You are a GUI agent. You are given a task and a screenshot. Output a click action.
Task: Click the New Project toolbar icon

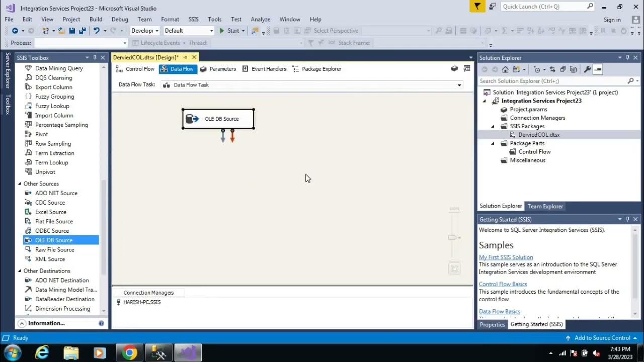[x=46, y=31]
